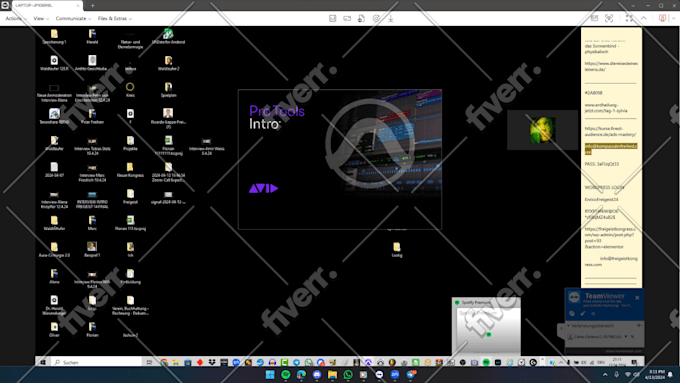Open the Communicate menu

pyautogui.click(x=73, y=19)
